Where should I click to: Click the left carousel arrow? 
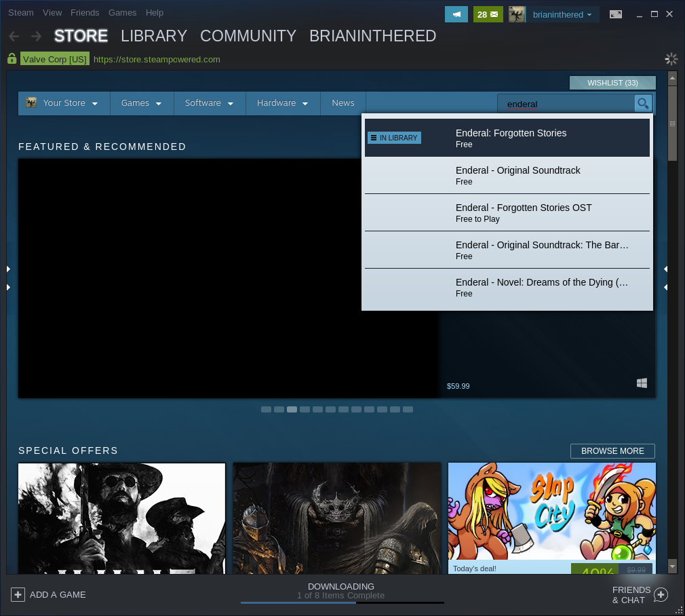(x=8, y=278)
